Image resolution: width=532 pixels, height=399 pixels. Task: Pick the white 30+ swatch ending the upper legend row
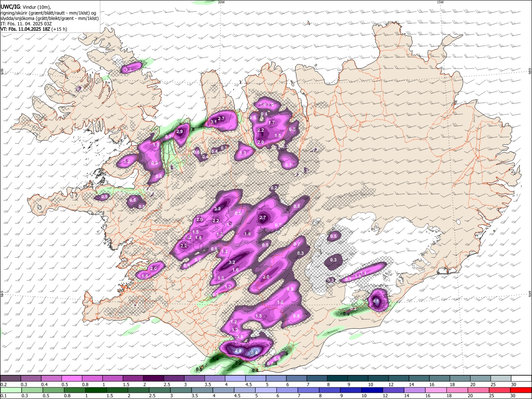(521, 379)
